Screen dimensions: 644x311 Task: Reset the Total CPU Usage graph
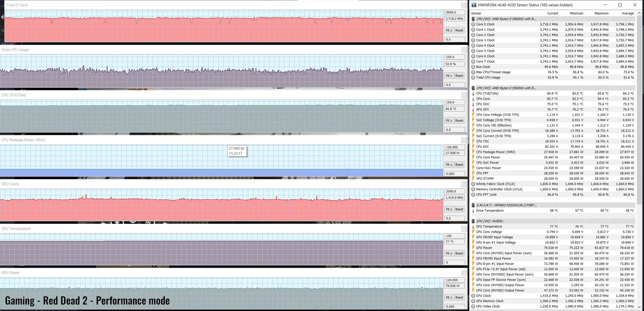pyautogui.click(x=459, y=76)
